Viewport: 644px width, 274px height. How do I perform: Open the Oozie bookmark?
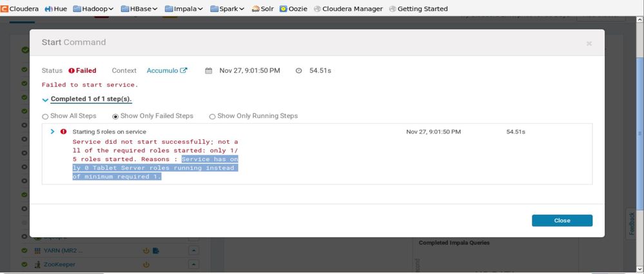[x=293, y=8]
